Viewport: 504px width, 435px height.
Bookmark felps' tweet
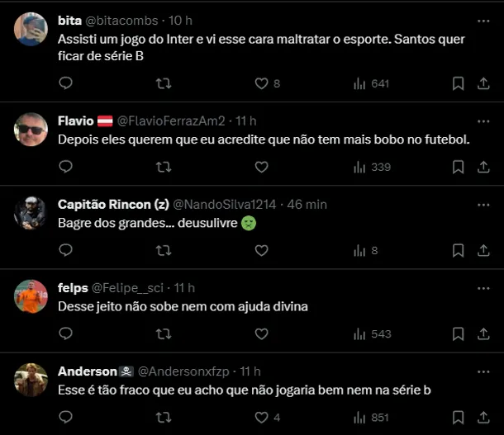(x=458, y=333)
